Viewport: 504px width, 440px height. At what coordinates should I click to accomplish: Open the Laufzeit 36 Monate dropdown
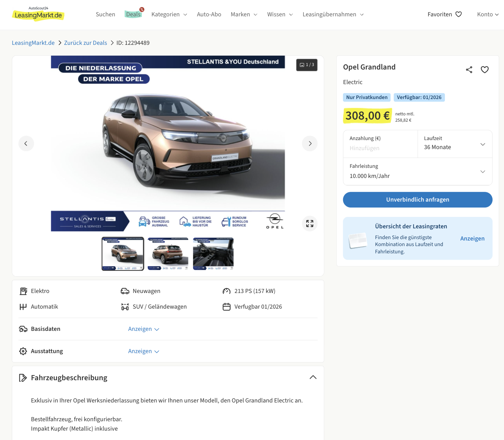[455, 144]
